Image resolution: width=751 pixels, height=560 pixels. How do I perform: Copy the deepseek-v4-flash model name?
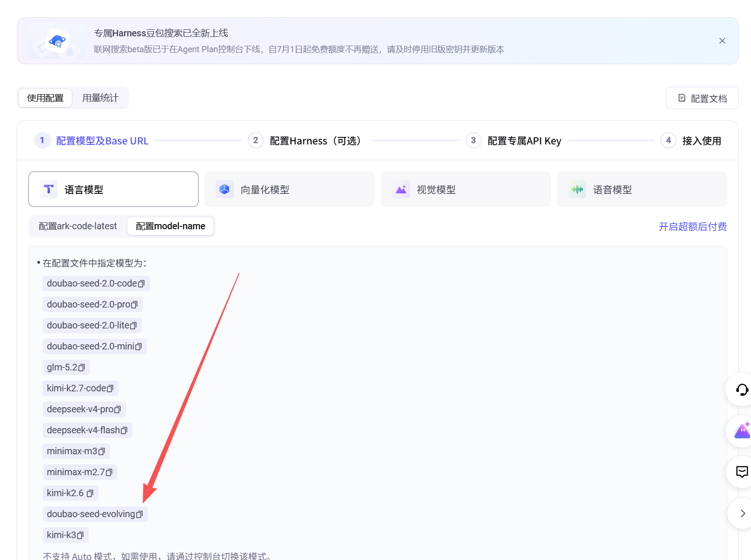click(124, 430)
